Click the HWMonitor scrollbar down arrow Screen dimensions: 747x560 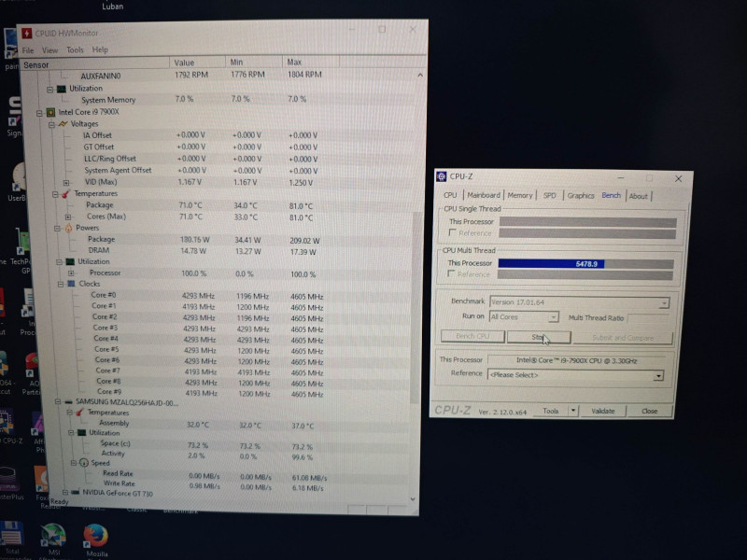[413, 499]
